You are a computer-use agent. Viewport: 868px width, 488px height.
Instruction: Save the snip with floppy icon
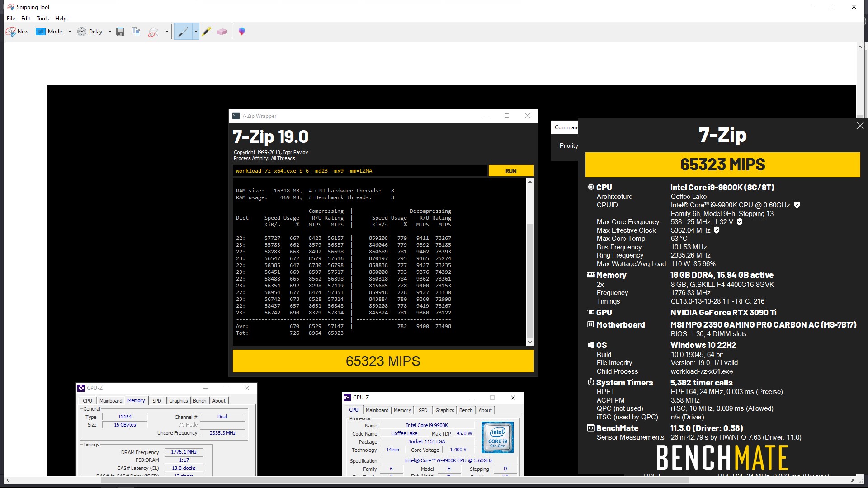point(120,32)
